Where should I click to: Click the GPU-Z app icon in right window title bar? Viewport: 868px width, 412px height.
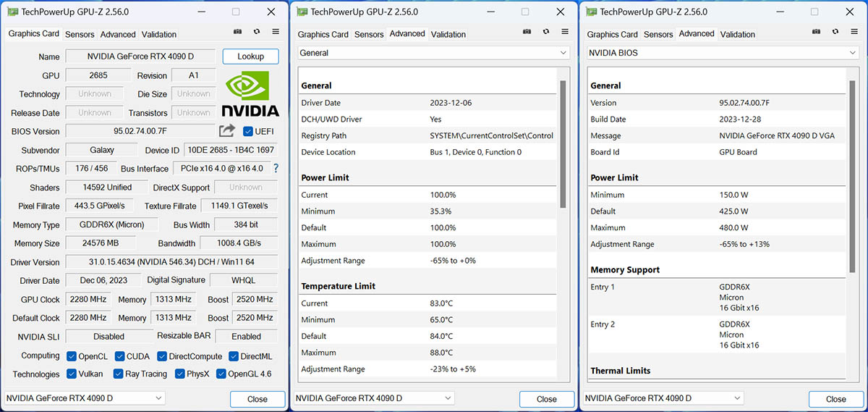[x=592, y=12]
